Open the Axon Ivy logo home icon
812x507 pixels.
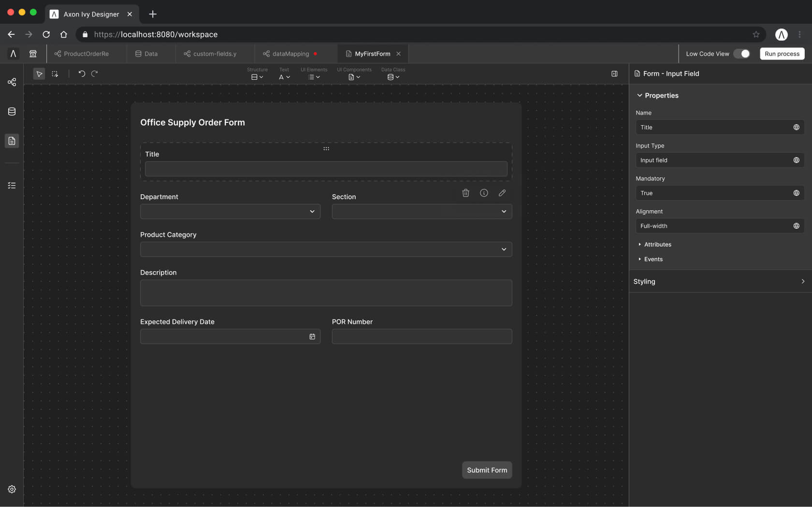click(x=13, y=54)
